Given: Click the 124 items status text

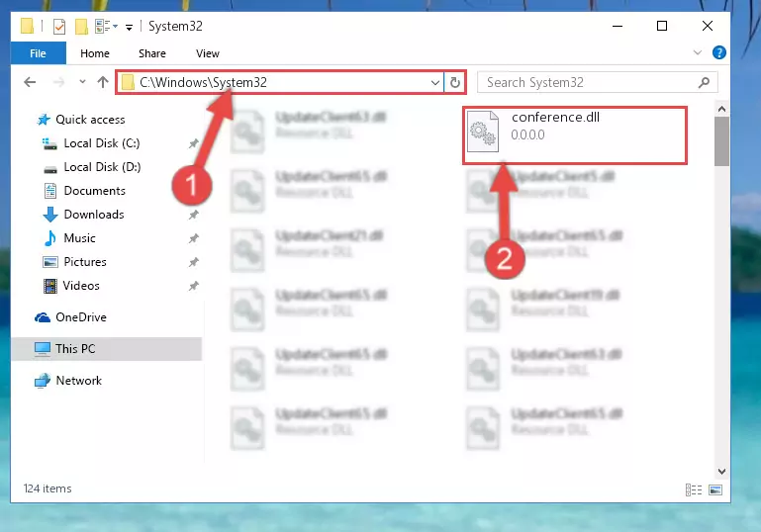Looking at the screenshot, I should tap(48, 488).
